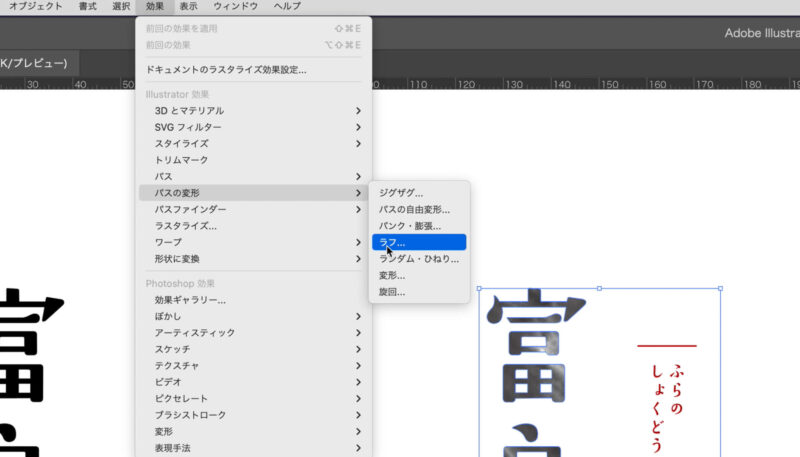800x457 pixels.
Task: Open 効果ギャラリー... from Photoshop effects
Action: click(x=190, y=300)
